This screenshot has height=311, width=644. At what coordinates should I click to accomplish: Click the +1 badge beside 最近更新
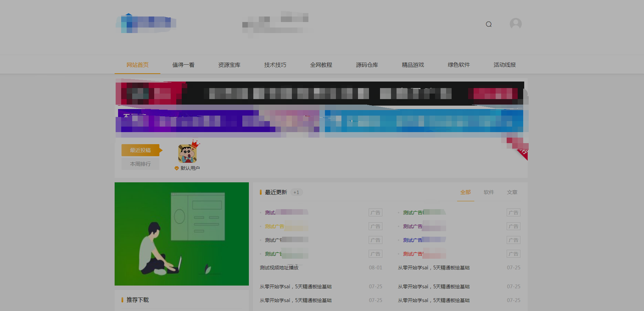click(296, 192)
